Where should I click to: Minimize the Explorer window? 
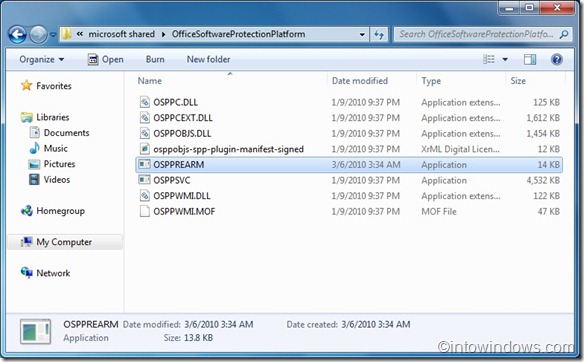(509, 8)
